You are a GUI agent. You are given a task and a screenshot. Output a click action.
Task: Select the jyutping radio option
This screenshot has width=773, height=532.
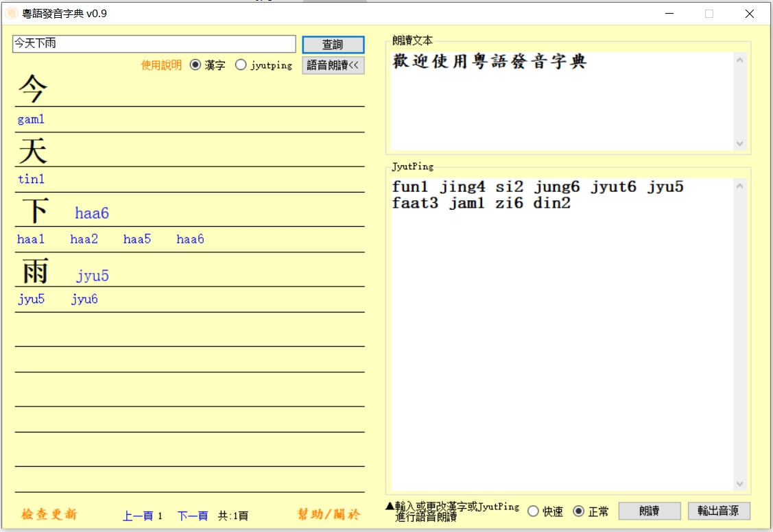241,65
